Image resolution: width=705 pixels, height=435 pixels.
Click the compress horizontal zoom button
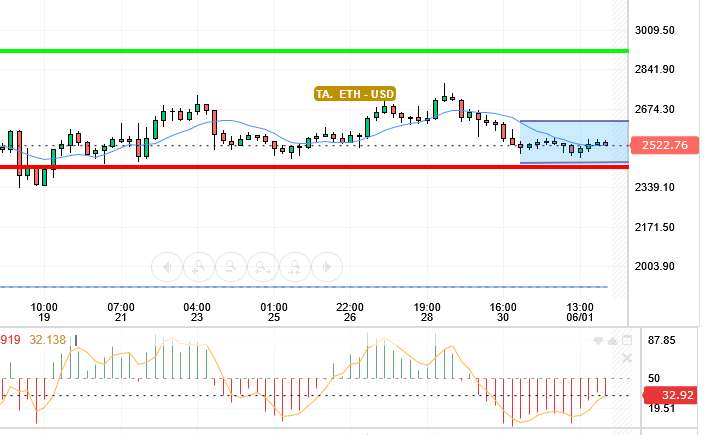coord(294,267)
